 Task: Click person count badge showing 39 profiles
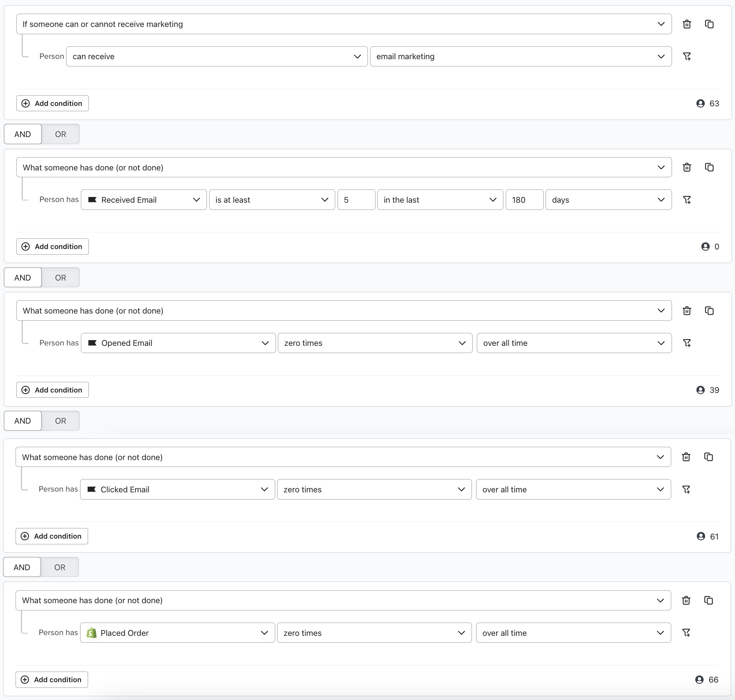(x=707, y=390)
